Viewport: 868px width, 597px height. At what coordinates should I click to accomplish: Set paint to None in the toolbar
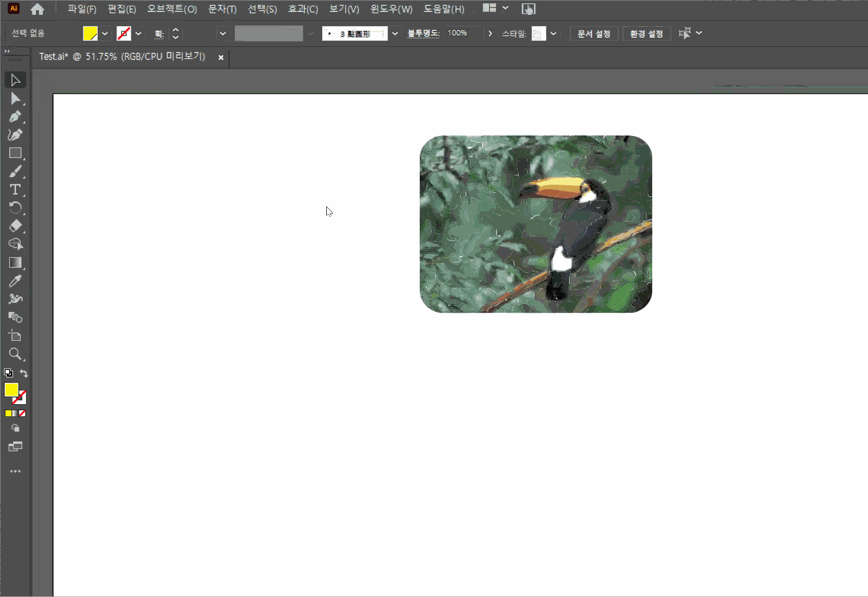pyautogui.click(x=22, y=413)
